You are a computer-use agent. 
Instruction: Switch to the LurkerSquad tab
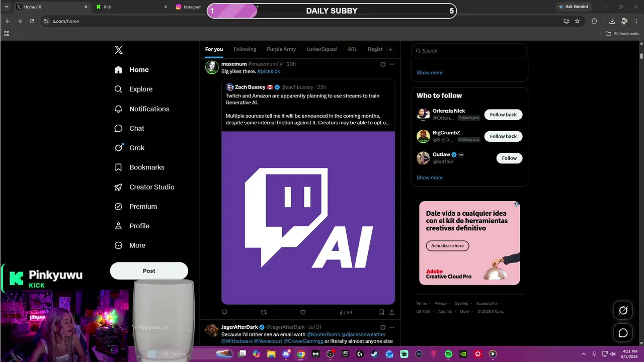321,49
